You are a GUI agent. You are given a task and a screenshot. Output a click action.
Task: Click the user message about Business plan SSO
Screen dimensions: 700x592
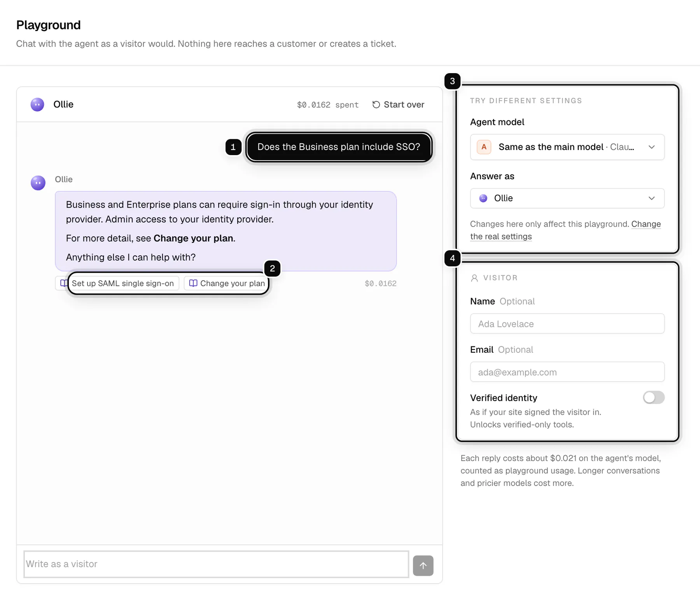(x=339, y=147)
